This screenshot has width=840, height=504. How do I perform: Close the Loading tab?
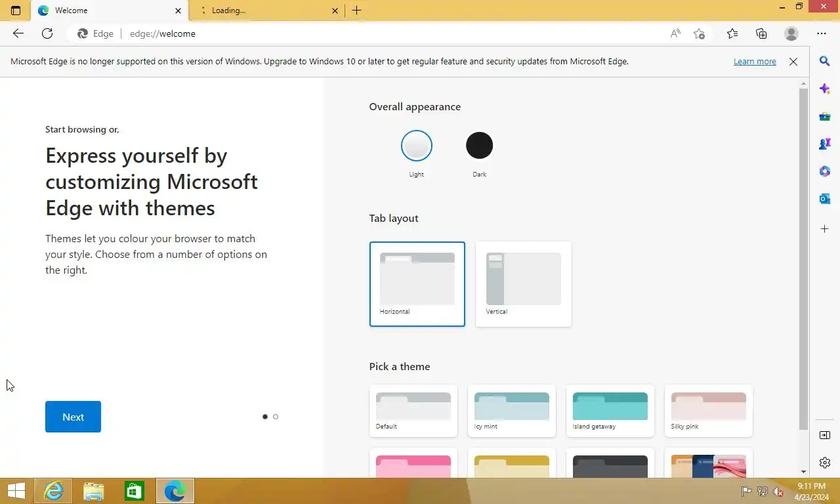click(x=335, y=10)
